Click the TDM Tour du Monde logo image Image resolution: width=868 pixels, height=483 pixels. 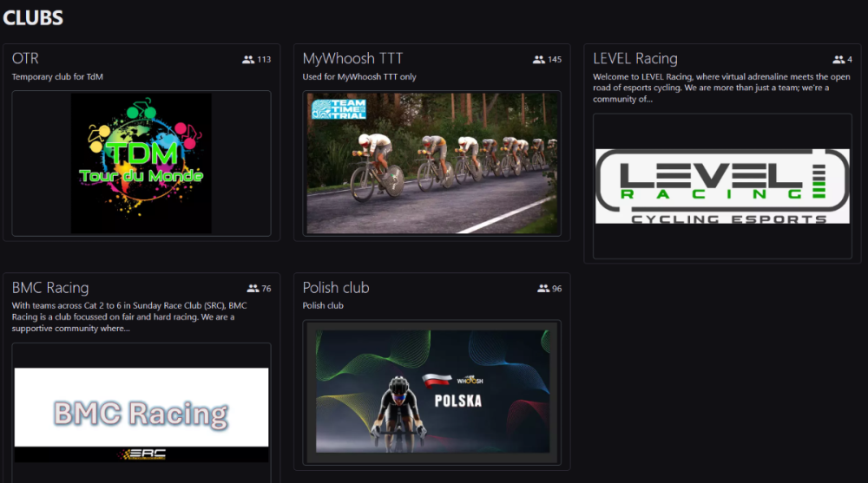(x=141, y=163)
